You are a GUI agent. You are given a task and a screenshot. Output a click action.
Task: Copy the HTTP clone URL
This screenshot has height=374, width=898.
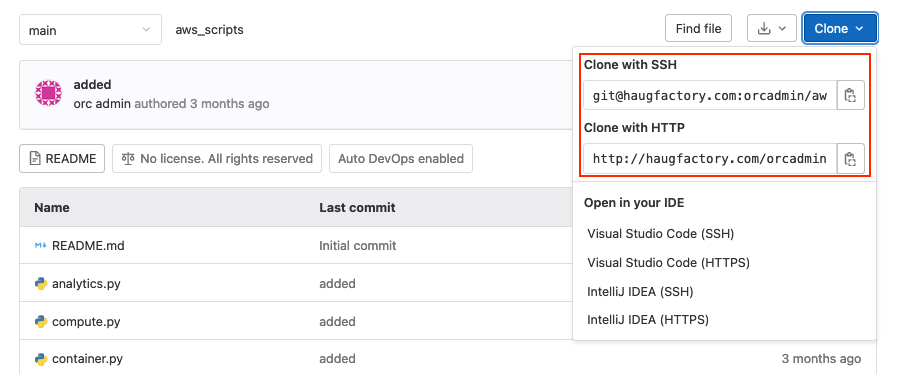[x=850, y=159]
